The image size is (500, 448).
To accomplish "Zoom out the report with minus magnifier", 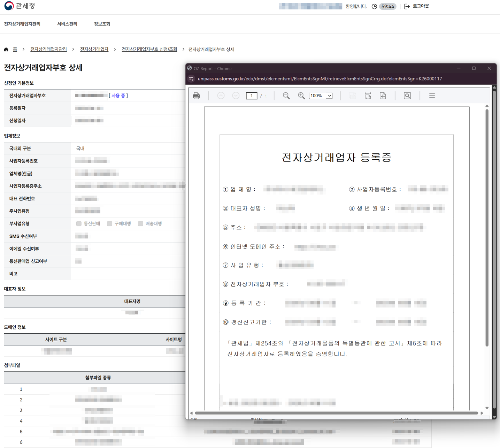I will 286,96.
